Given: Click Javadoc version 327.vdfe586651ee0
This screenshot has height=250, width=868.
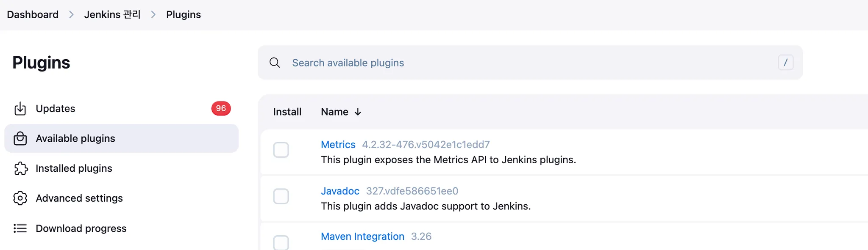Looking at the screenshot, I should click(412, 191).
